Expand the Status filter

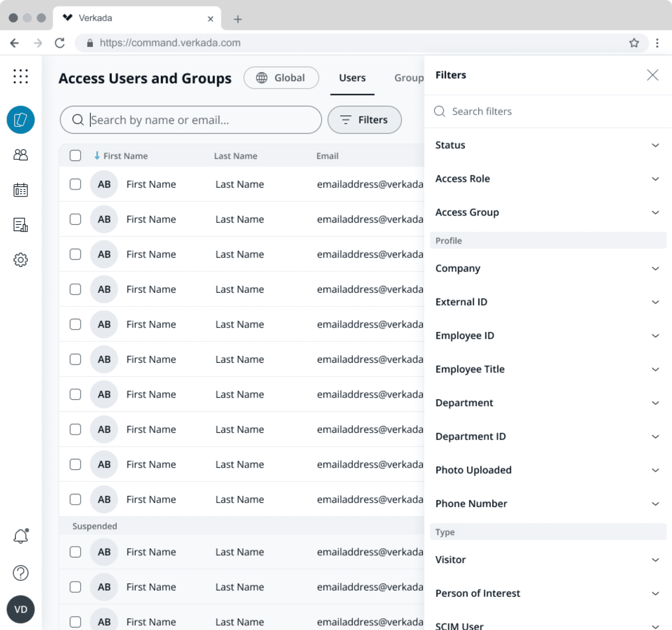[x=548, y=145]
